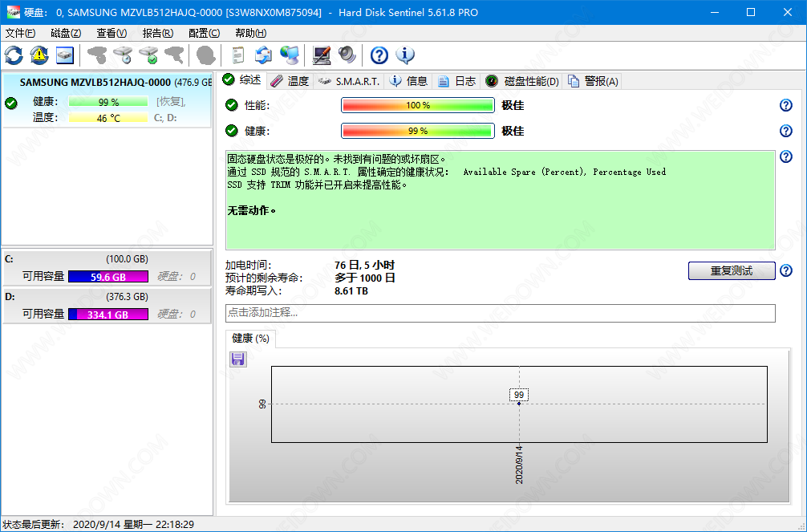Click the C: 59.6 GB free space bar
807x532 pixels.
click(108, 277)
